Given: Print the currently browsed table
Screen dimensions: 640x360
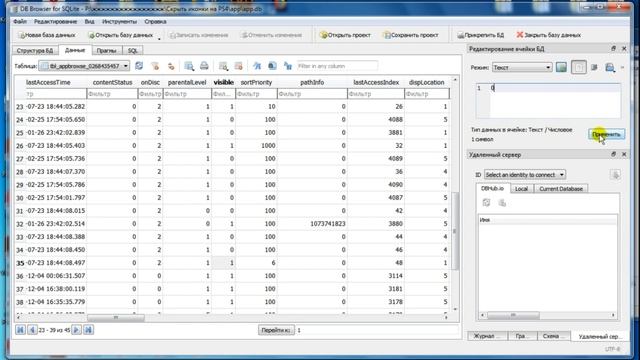Looking at the screenshot, I should click(x=204, y=66).
